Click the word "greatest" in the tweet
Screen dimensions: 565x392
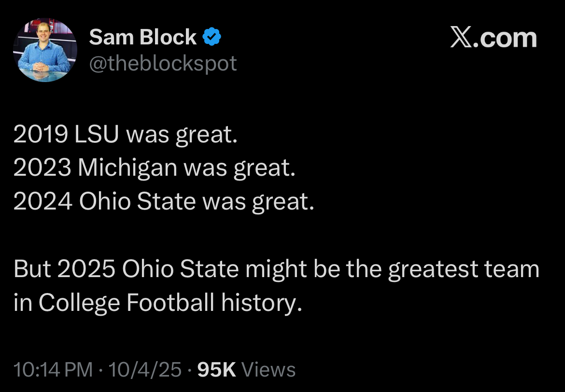(431, 269)
